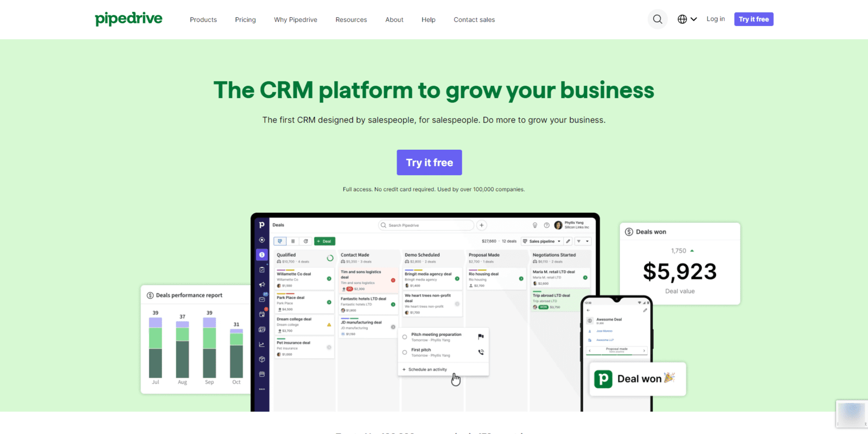Open the Willamette Co deal card
This screenshot has height=434, width=868.
[x=304, y=278]
